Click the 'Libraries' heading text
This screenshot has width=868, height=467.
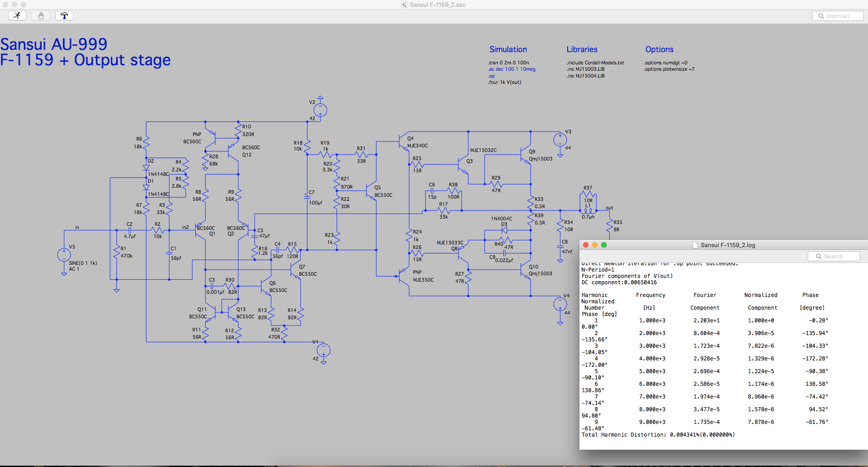click(x=582, y=49)
